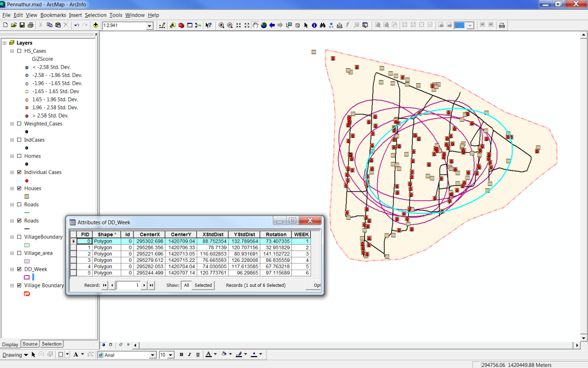Enable the HS_Cases layer checkbox
588x368 pixels.
click(19, 51)
